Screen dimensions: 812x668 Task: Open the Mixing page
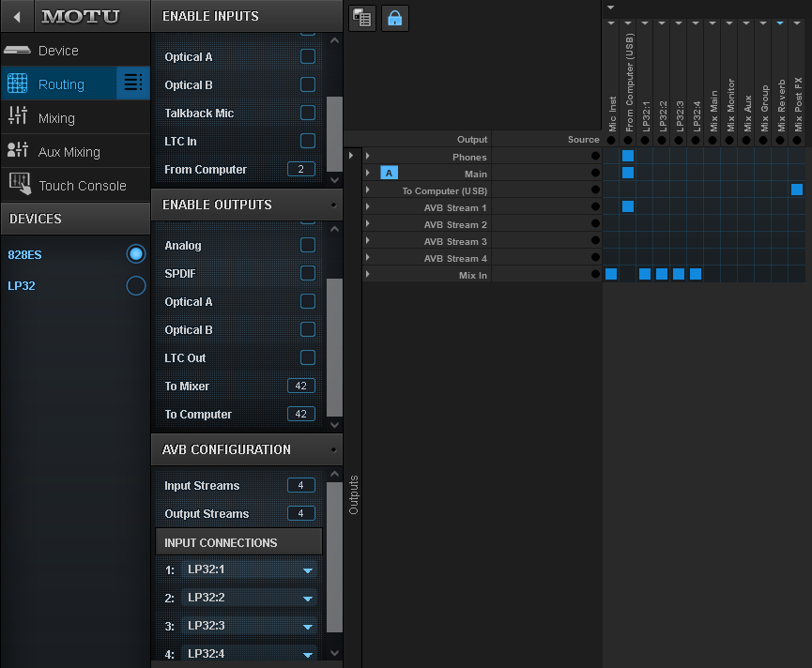click(76, 118)
